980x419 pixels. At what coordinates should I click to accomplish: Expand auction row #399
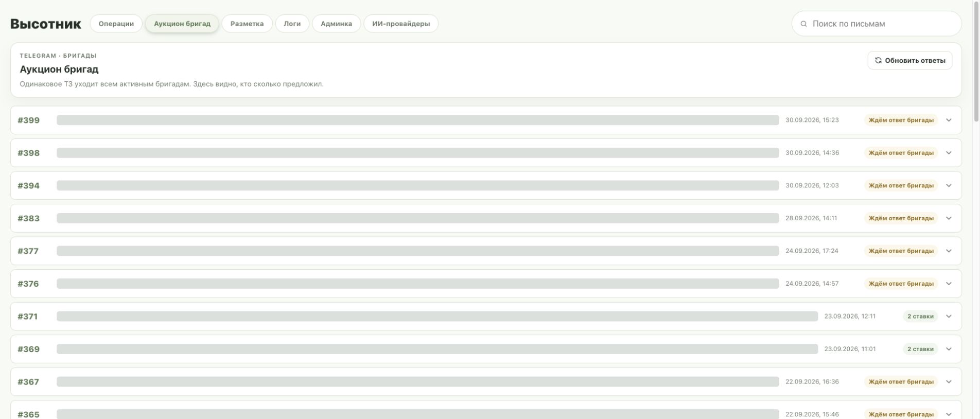click(x=949, y=120)
